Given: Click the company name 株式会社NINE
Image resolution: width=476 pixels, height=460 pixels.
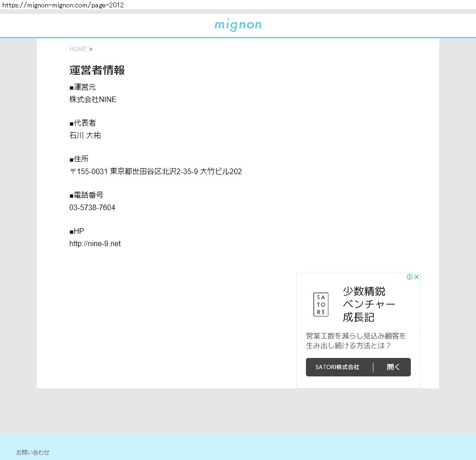Looking at the screenshot, I should click(x=93, y=100).
